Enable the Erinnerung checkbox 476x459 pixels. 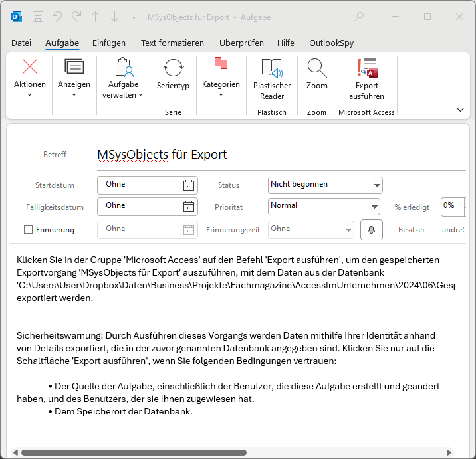(x=28, y=229)
